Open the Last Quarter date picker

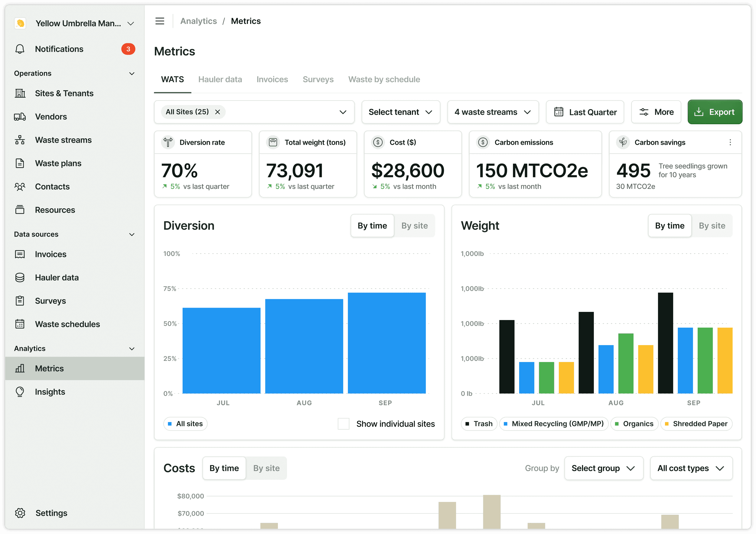tap(585, 112)
